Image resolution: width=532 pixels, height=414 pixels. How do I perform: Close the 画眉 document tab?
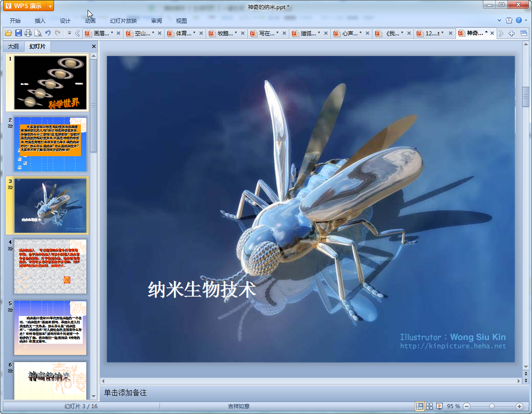[118, 33]
